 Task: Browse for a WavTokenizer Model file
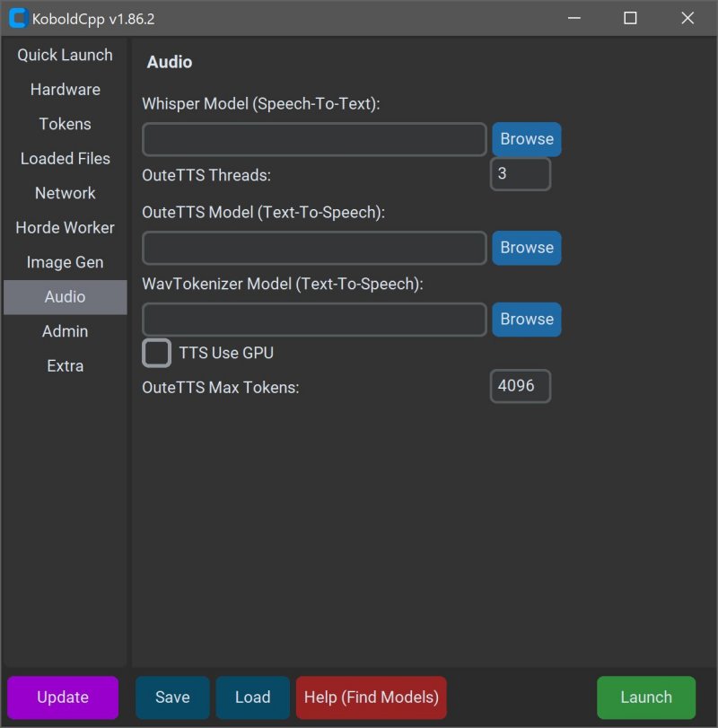526,320
